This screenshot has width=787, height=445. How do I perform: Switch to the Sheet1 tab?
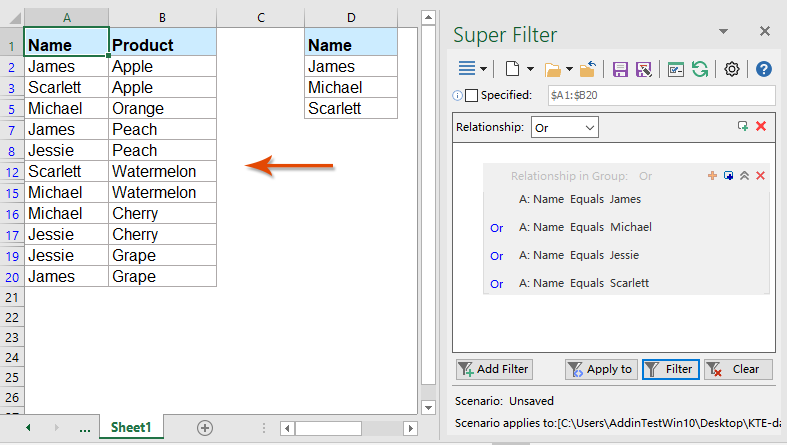(131, 427)
